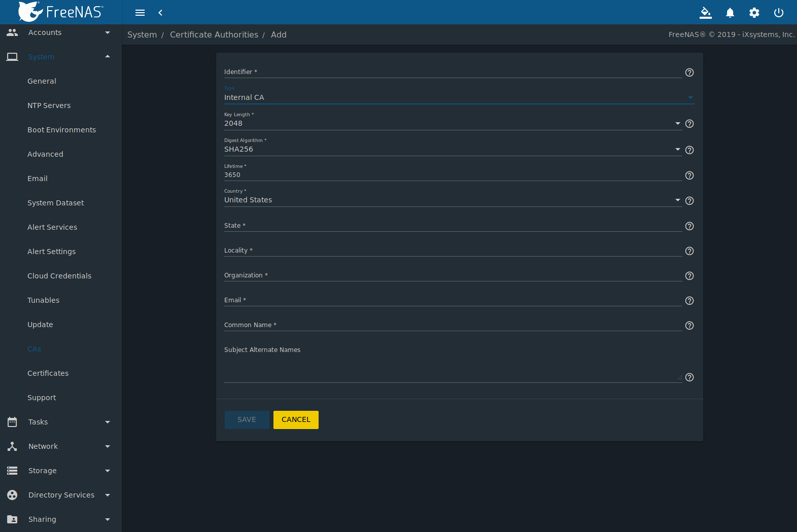Show help for Subject Alternate Names
The image size is (797, 532).
tap(689, 377)
